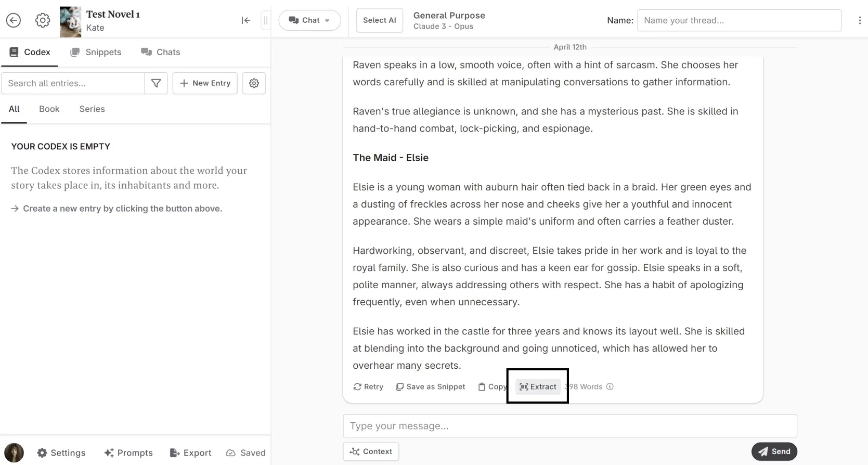Open codex settings gear beside New Entry
Screen dimensions: 868x465
[254, 83]
